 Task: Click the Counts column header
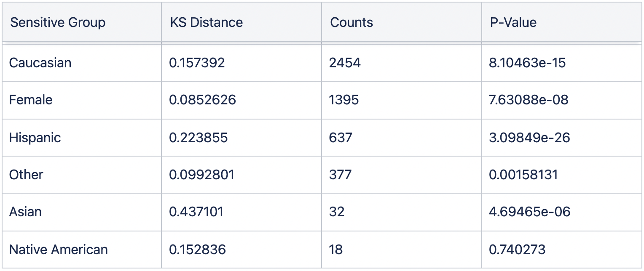352,22
